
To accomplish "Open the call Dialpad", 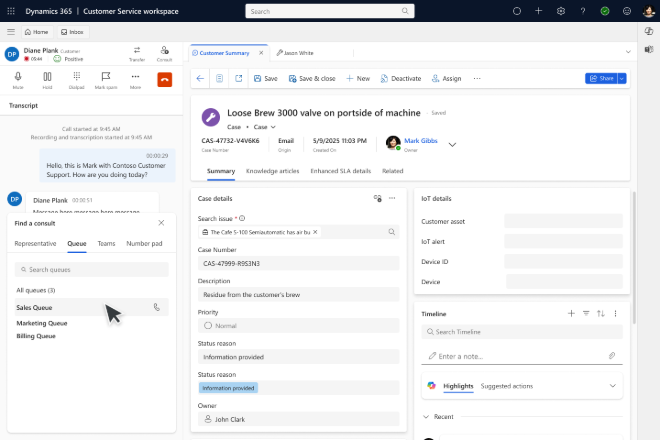I will tap(77, 80).
